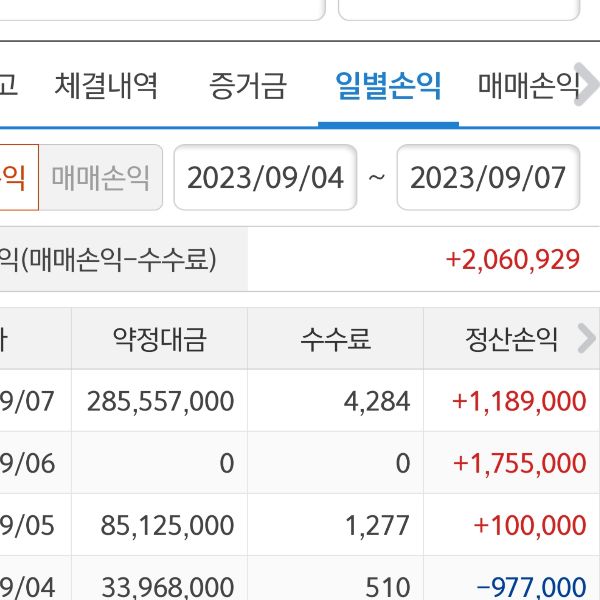Select the 일별손익 tab
Viewport: 600px width, 600px height.
point(388,85)
